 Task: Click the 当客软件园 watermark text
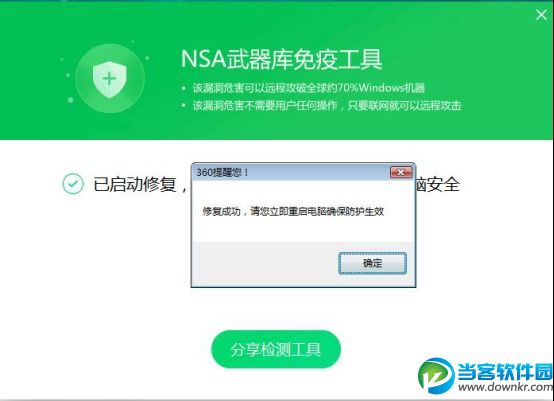(x=505, y=371)
